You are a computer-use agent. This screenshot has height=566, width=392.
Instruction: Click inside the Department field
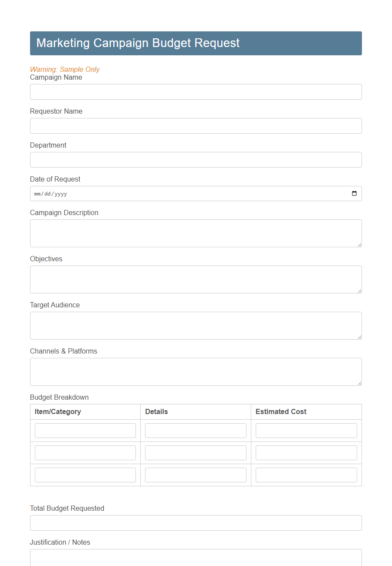(196, 160)
